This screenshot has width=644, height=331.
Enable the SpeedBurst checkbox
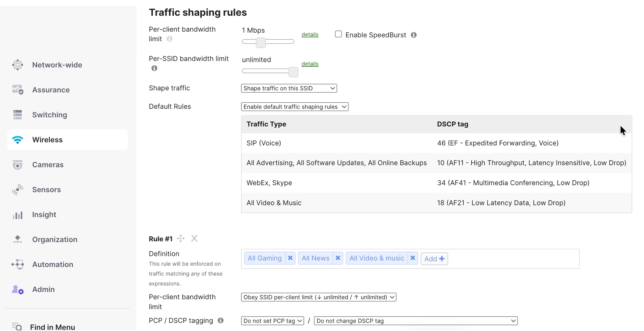(338, 34)
